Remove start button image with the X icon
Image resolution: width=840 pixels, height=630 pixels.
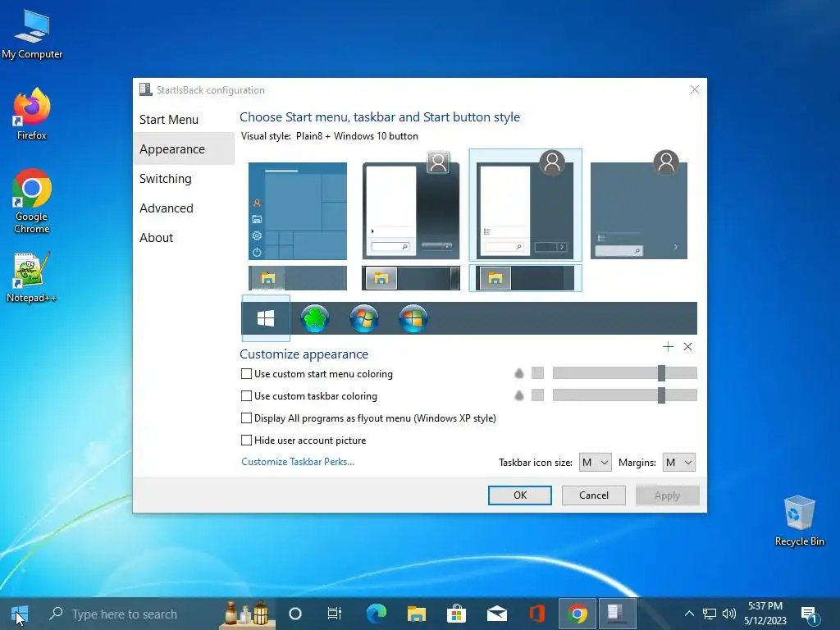click(x=688, y=347)
